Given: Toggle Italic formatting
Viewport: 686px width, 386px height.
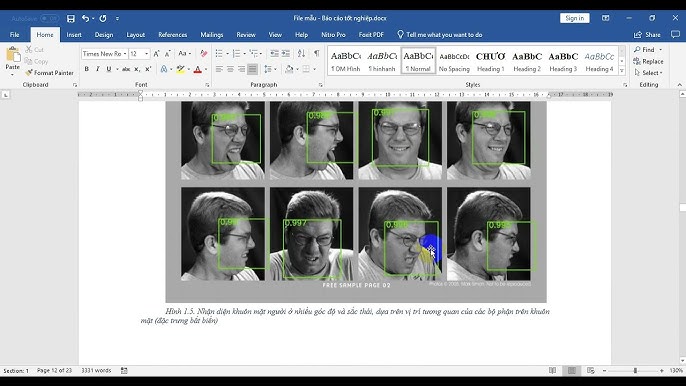Looking at the screenshot, I should (98, 69).
